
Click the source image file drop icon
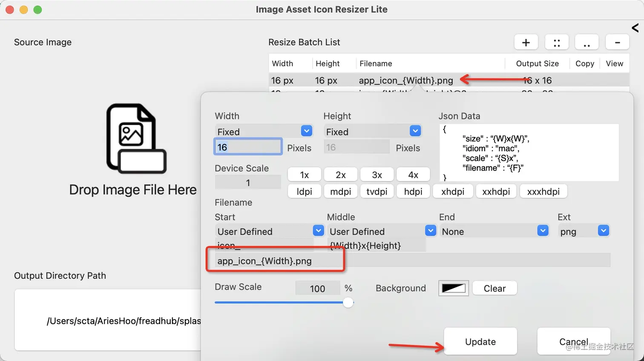pyautogui.click(x=136, y=138)
